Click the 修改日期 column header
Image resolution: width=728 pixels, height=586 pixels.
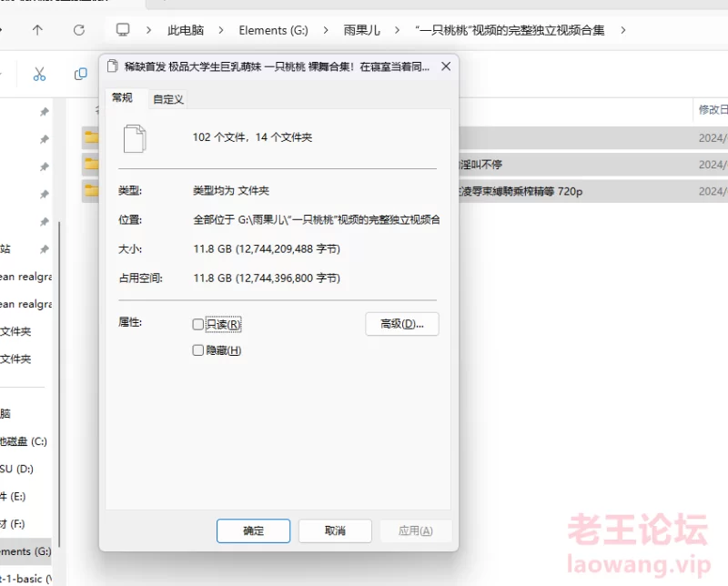pyautogui.click(x=713, y=110)
